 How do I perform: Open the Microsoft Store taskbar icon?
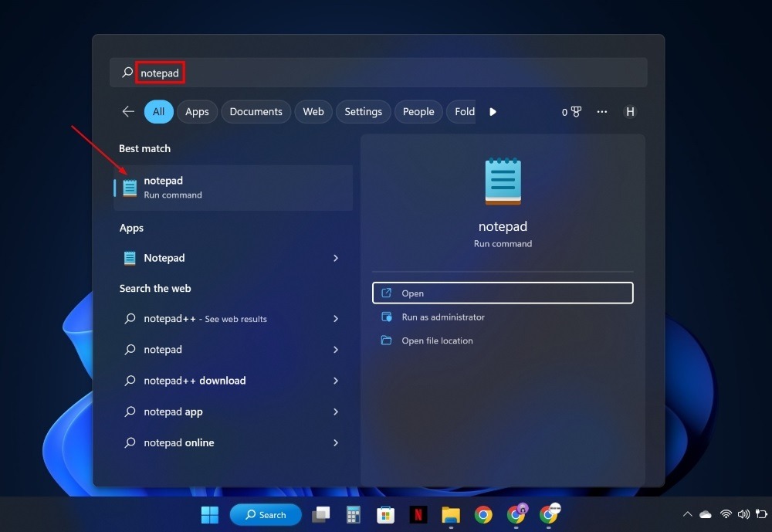coord(385,514)
